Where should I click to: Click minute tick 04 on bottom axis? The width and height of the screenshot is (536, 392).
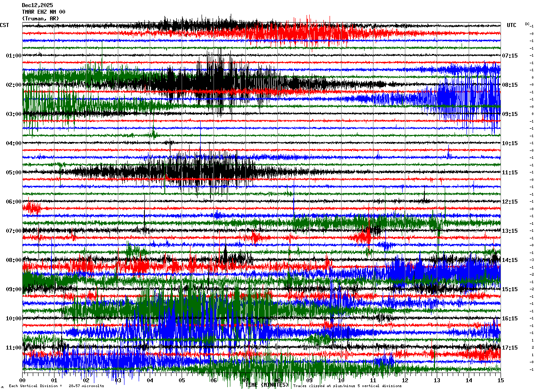tap(150, 380)
